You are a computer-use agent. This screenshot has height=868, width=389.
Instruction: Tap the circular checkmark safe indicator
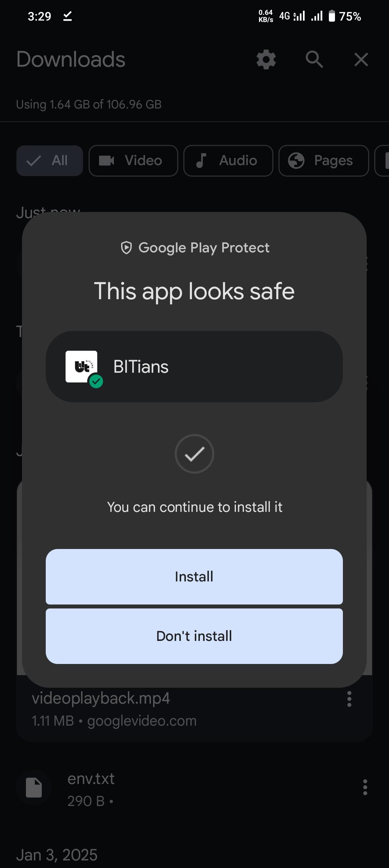[194, 454]
